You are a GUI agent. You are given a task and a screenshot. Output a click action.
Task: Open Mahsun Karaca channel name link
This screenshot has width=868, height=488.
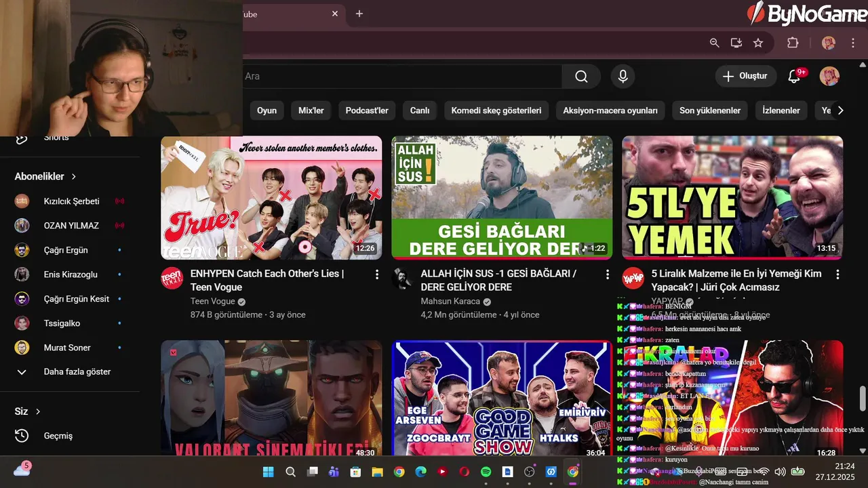pos(450,302)
